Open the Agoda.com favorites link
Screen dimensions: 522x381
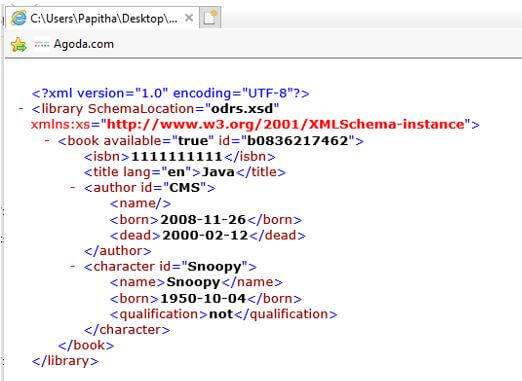pyautogui.click(x=84, y=44)
